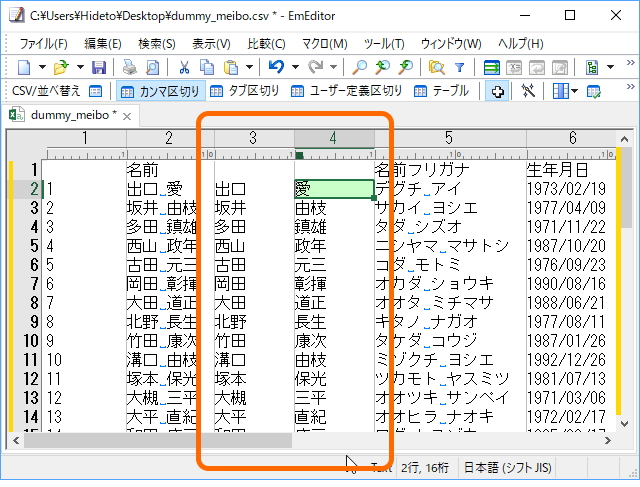Open the 検索(S) menu

coord(157,44)
